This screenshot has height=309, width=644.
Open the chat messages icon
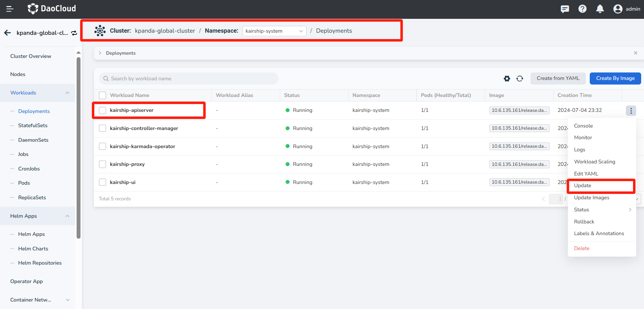pyautogui.click(x=565, y=9)
